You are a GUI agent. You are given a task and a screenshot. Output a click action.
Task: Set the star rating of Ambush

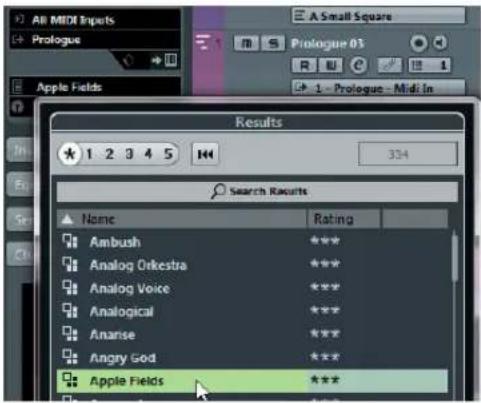point(325,241)
